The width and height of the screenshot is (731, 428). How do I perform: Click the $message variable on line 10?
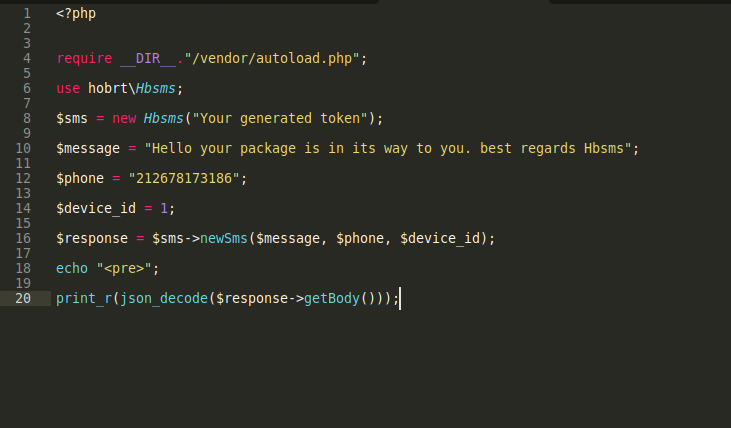pyautogui.click(x=88, y=148)
